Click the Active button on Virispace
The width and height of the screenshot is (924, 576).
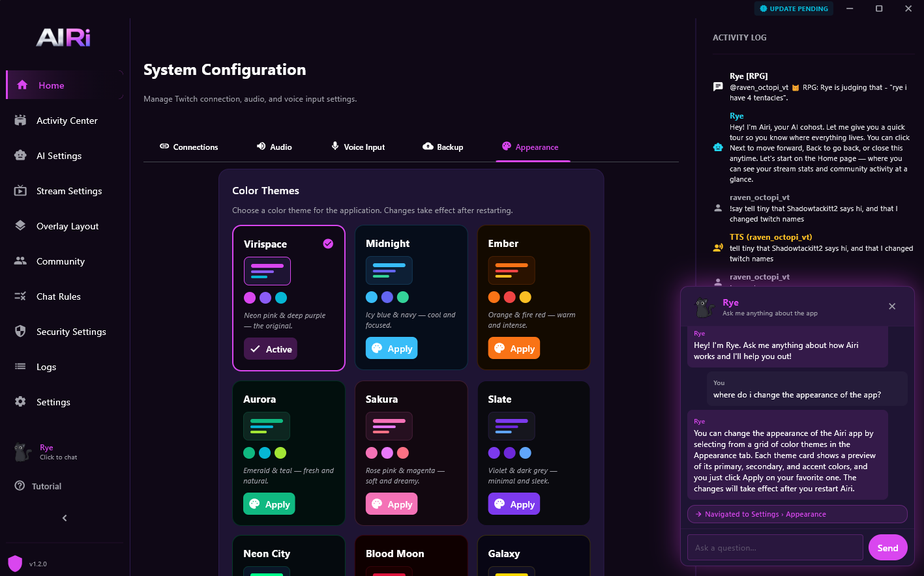[271, 349]
